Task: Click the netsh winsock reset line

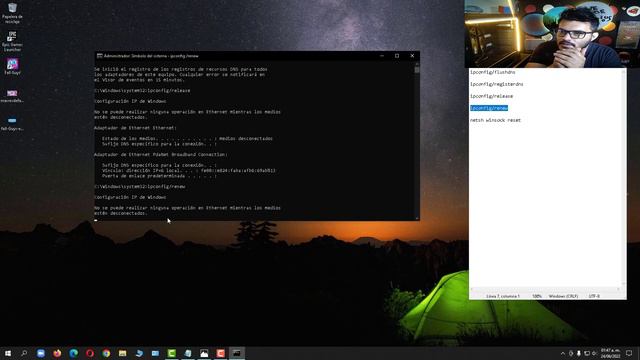Action: click(495, 120)
